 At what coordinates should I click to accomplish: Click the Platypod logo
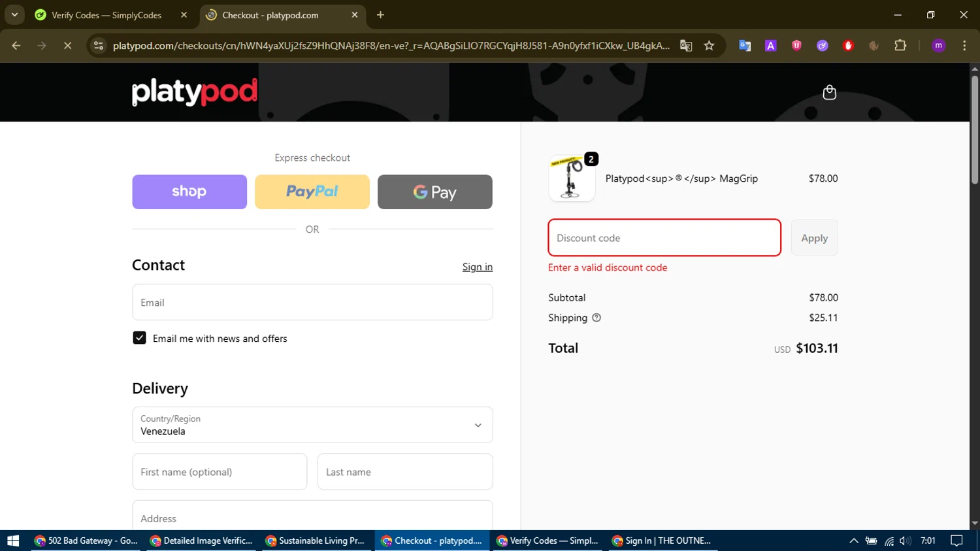click(195, 92)
